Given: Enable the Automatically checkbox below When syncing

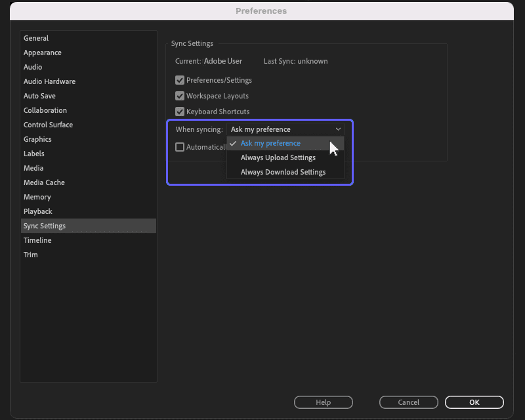Looking at the screenshot, I should (180, 147).
